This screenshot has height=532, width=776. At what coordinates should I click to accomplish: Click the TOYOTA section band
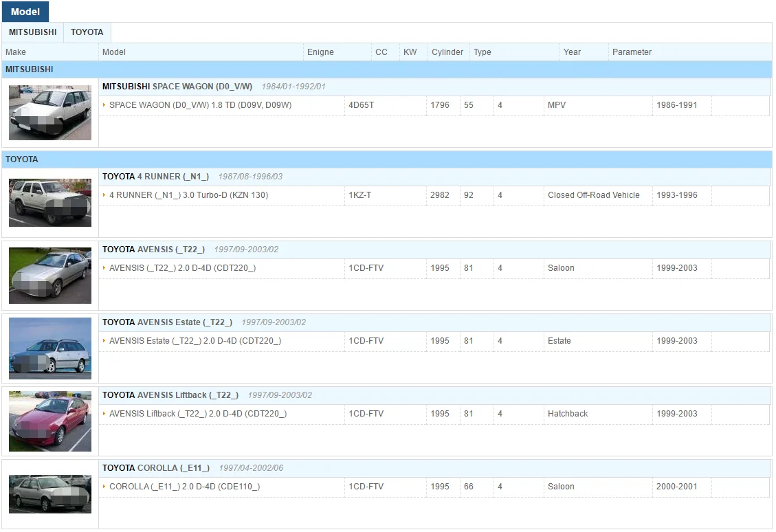click(386, 159)
